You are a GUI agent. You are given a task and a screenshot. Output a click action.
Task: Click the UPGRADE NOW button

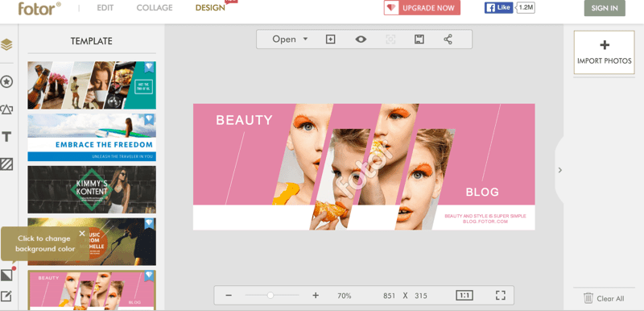click(422, 8)
